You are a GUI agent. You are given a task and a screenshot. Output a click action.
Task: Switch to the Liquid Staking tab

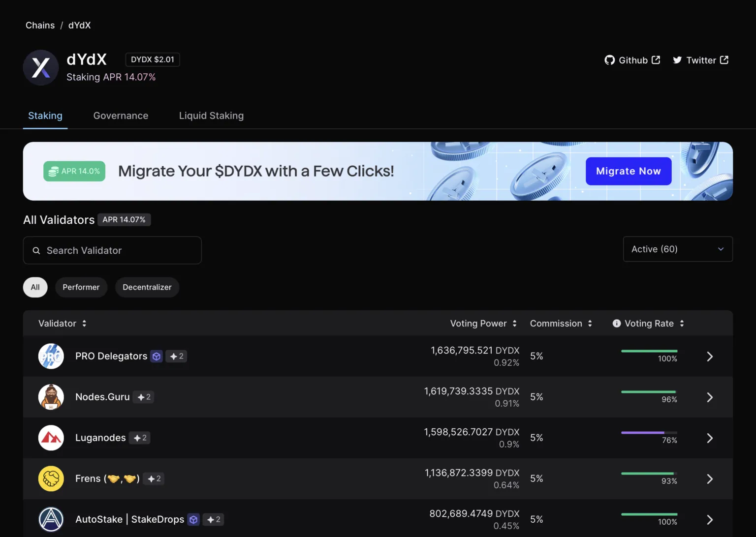tap(211, 116)
